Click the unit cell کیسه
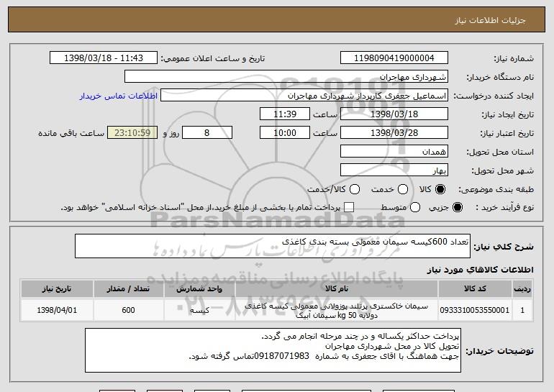This screenshot has width=554, height=392. click(199, 310)
